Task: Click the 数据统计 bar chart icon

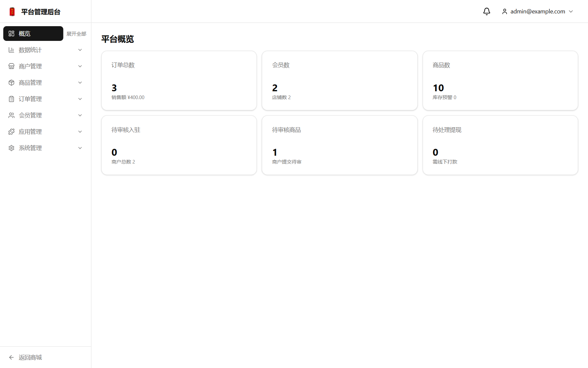Action: pyautogui.click(x=11, y=50)
